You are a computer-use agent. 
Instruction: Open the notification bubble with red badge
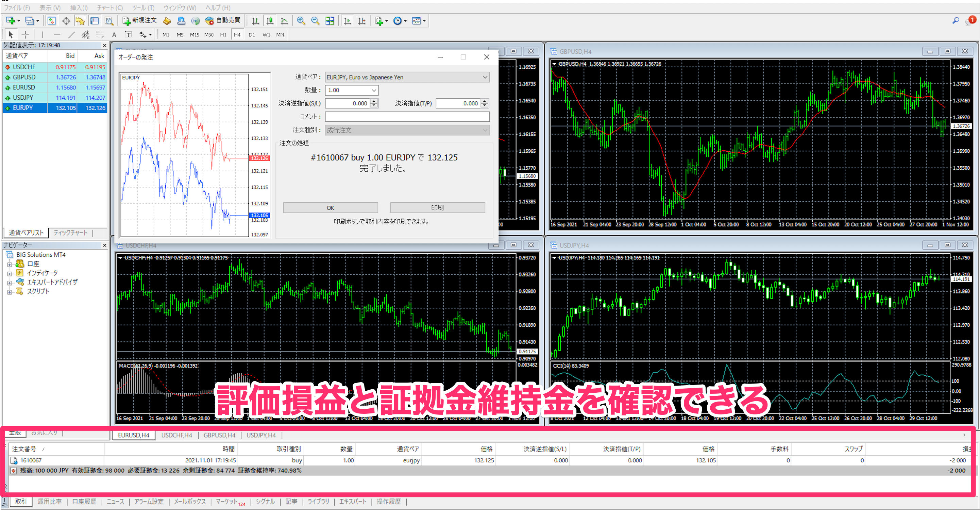point(970,20)
